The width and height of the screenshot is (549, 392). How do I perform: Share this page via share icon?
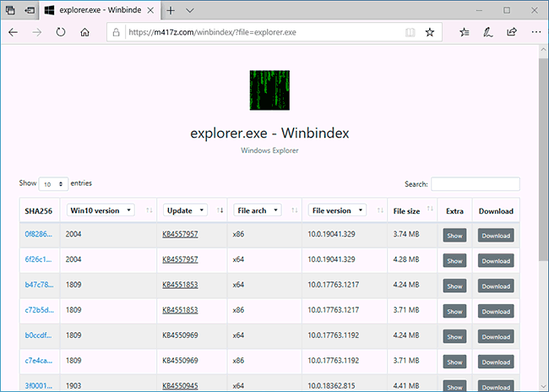tap(512, 32)
